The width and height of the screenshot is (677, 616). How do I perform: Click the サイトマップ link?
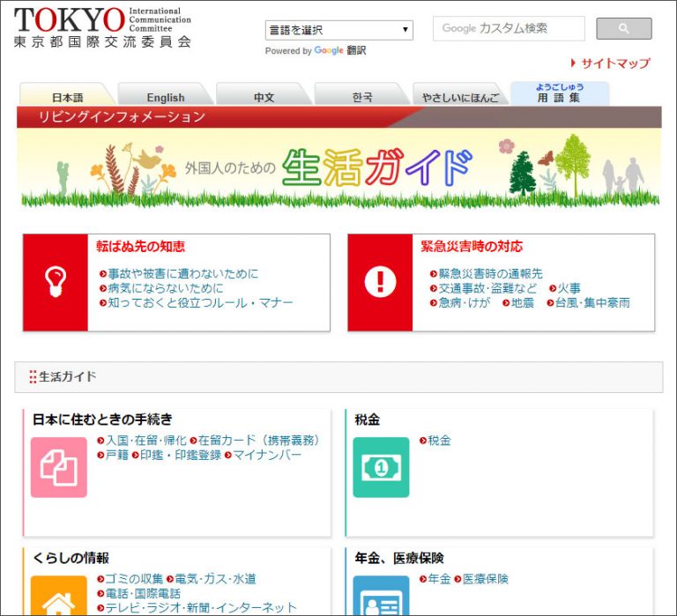click(x=614, y=63)
